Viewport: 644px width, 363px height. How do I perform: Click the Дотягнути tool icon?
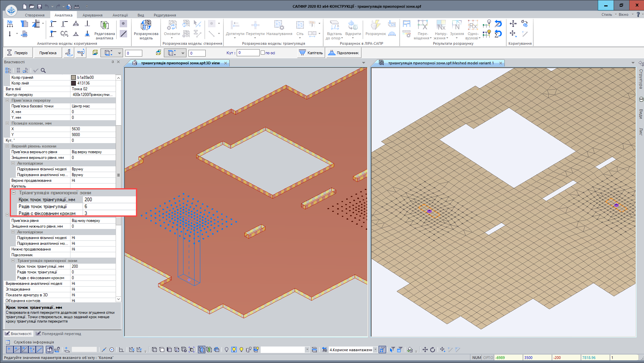235,26
